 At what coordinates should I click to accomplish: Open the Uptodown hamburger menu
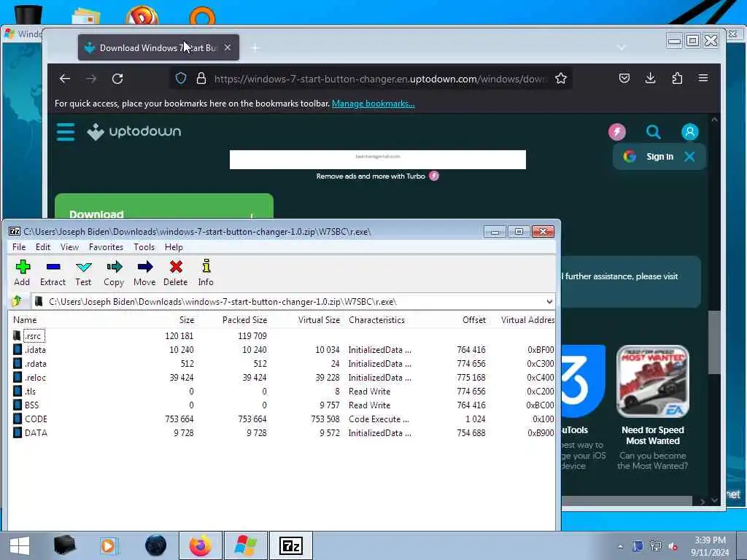tap(66, 132)
